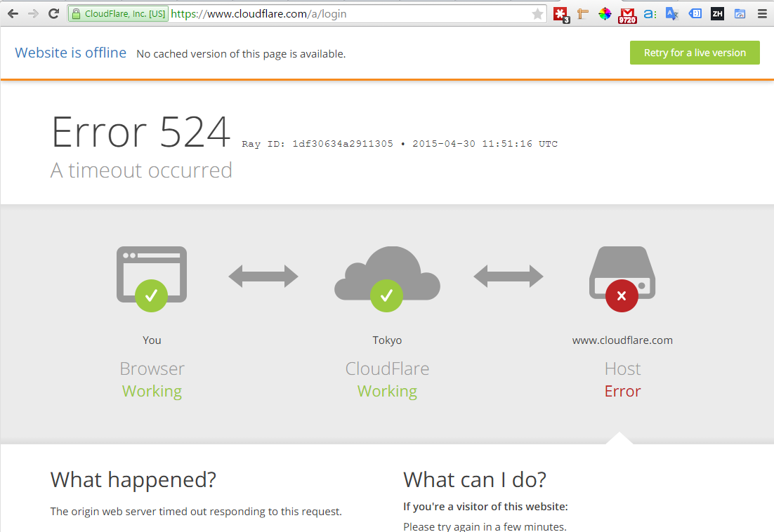The height and width of the screenshot is (532, 774).
Task: Click the browser forward arrow
Action: pyautogui.click(x=33, y=14)
